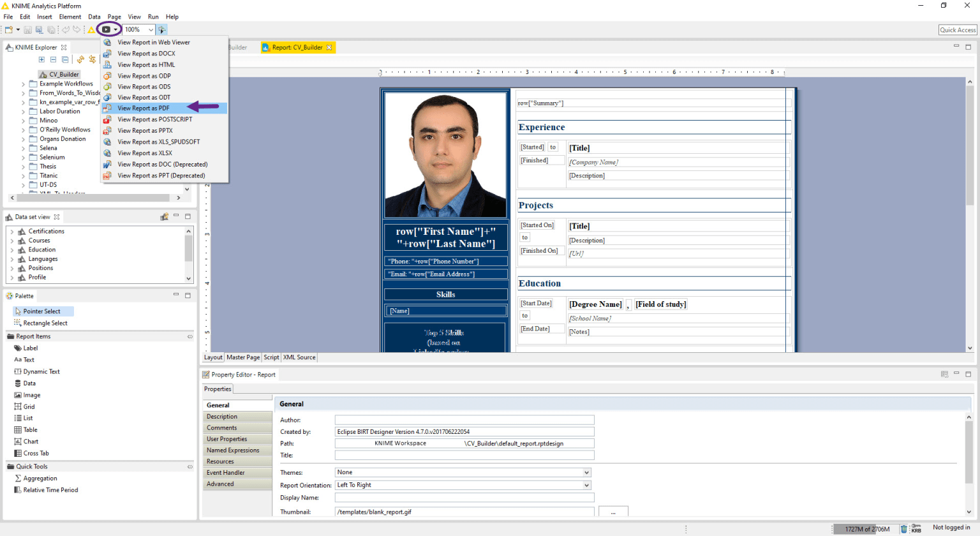Image resolution: width=980 pixels, height=536 pixels.
Task: Collapse the Report Items palette drawer
Action: (189, 336)
